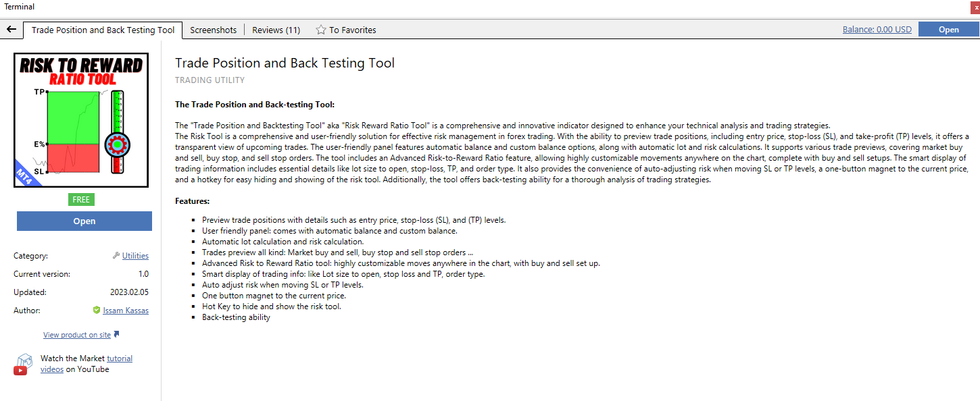Click the external-link icon after View product on site

(117, 334)
